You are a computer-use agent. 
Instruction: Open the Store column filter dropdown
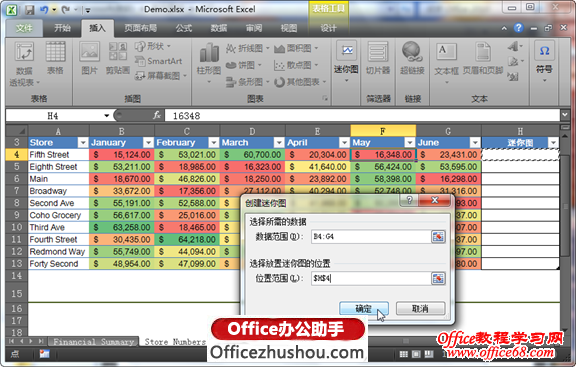coord(83,143)
